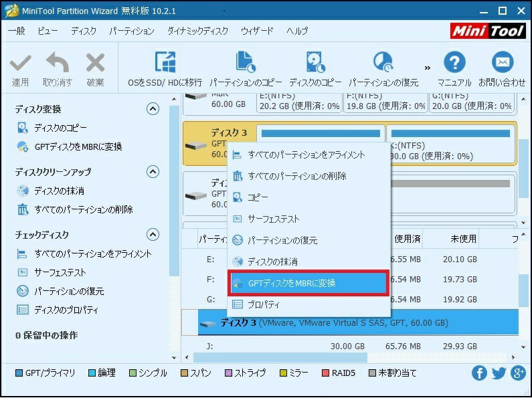Open the マニュアル help icon
This screenshot has width=532, height=398.
click(454, 62)
